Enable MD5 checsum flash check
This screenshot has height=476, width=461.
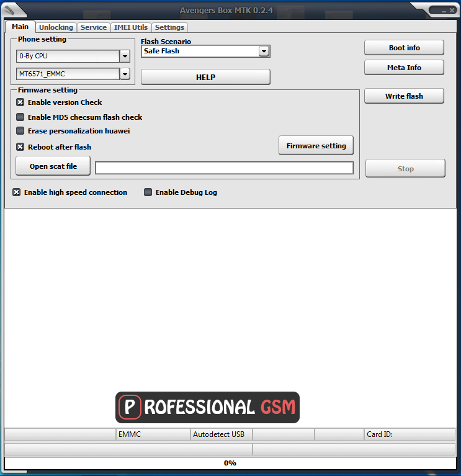tap(20, 117)
